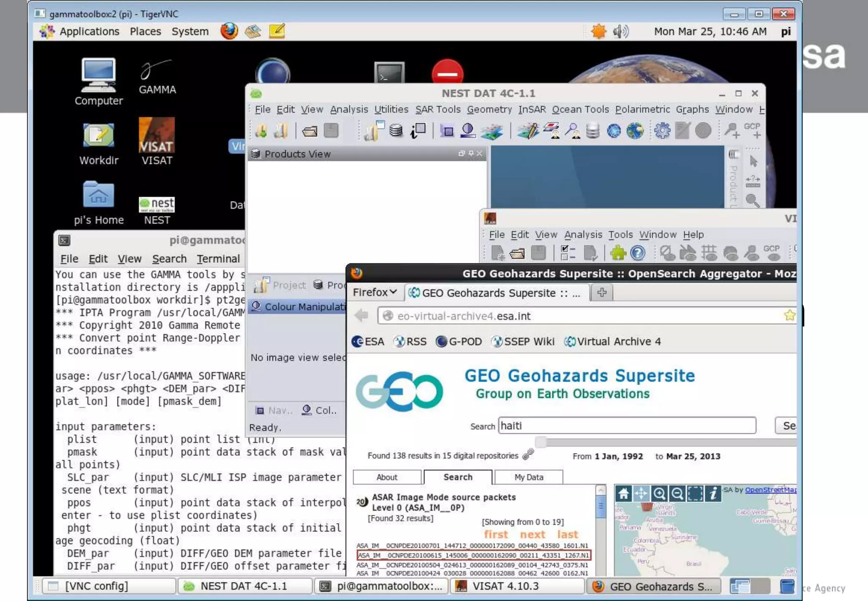Open the Firefox dropdown menu button

tap(375, 292)
